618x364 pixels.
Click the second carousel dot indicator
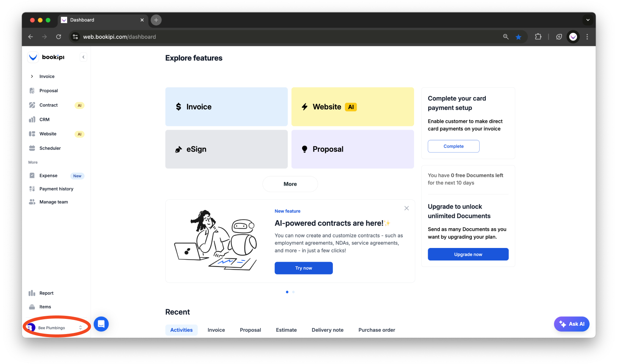click(x=293, y=292)
